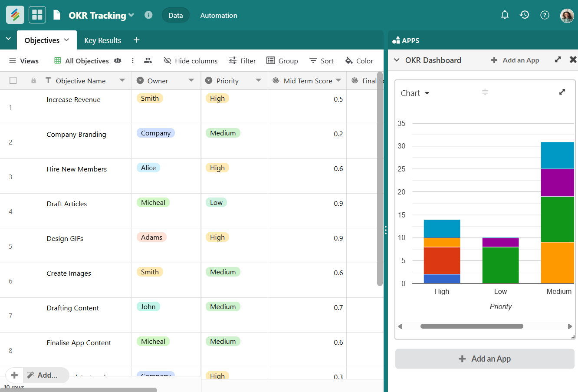
Task: Click the chart resize corner handle
Action: [x=573, y=337]
